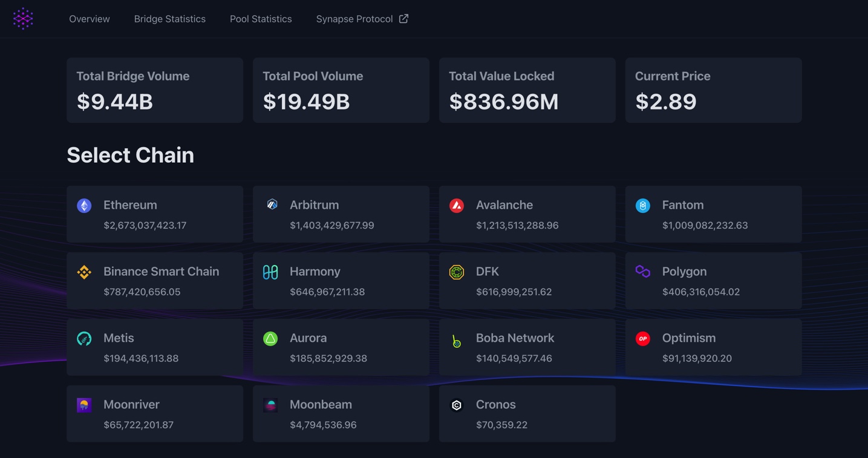Click the Current Price $2.89 value
Viewport: 868px width, 458px height.
coord(666,102)
